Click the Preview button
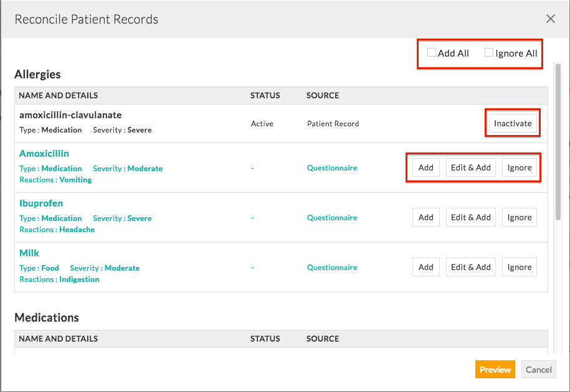The height and width of the screenshot is (392, 570). [x=495, y=369]
